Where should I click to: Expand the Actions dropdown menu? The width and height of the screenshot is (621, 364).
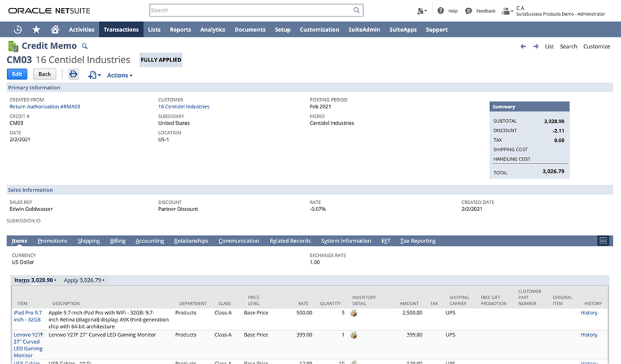pyautogui.click(x=119, y=74)
